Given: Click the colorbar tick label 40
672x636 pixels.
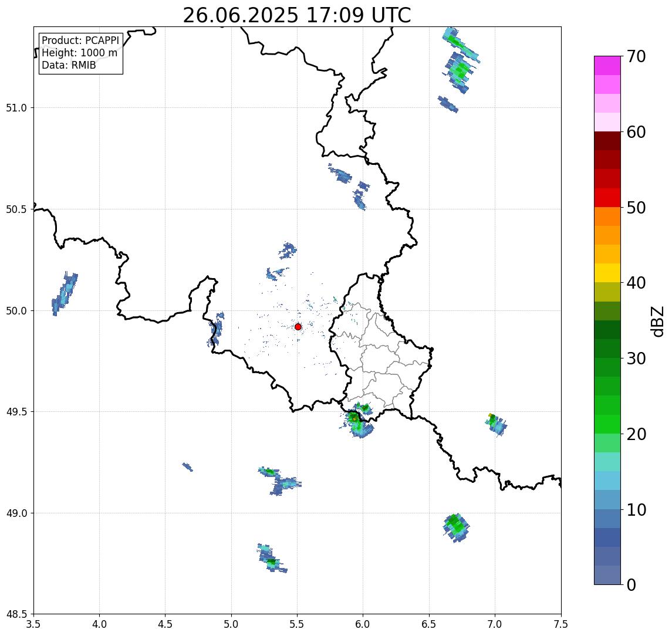Looking at the screenshot, I should pos(636,283).
